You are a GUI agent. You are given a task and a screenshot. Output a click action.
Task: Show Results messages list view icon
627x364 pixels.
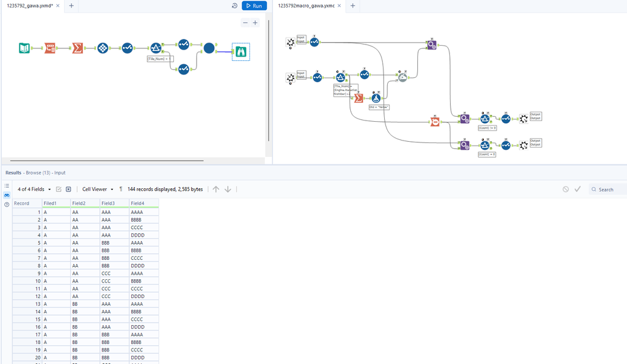click(7, 186)
